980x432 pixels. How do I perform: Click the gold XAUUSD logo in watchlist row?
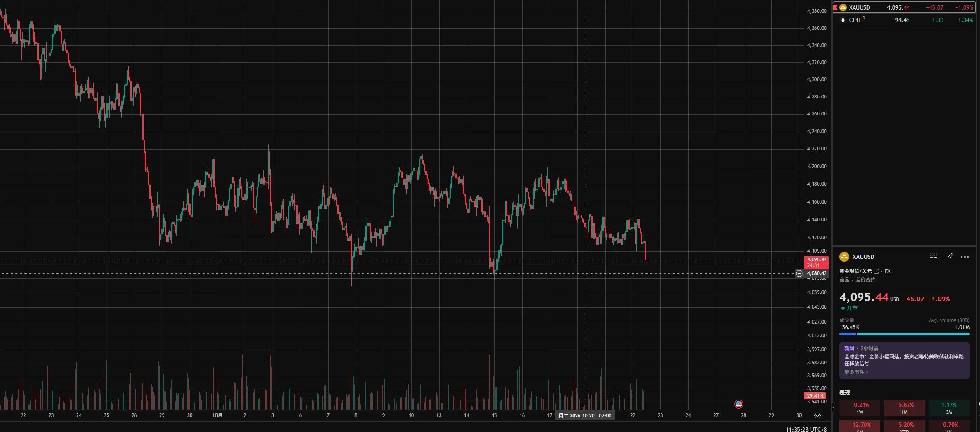click(843, 7)
